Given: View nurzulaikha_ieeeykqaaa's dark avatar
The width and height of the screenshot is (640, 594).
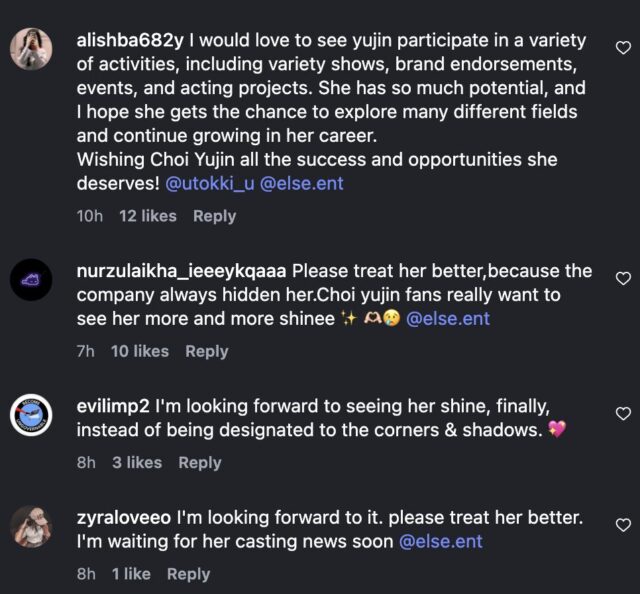Looking at the screenshot, I should (31, 280).
